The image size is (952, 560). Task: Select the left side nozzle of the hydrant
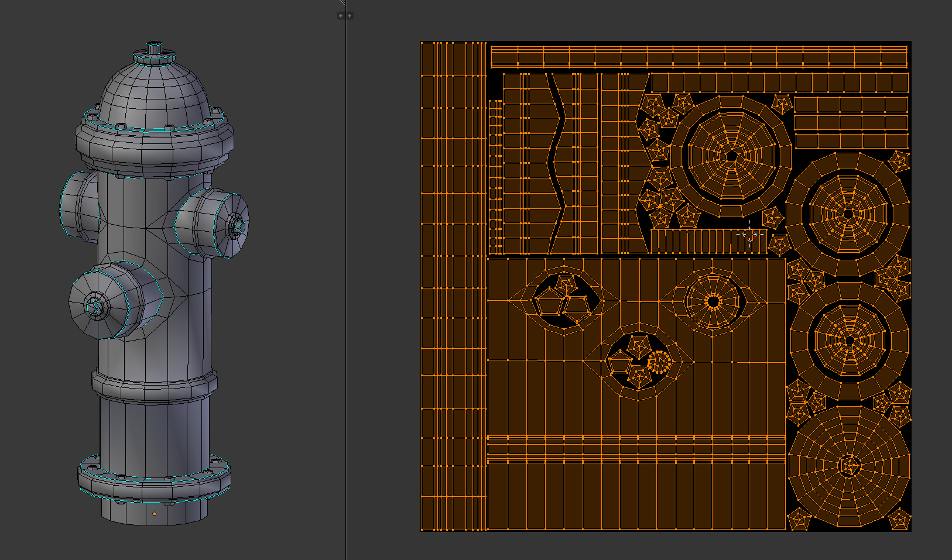pyautogui.click(x=76, y=206)
